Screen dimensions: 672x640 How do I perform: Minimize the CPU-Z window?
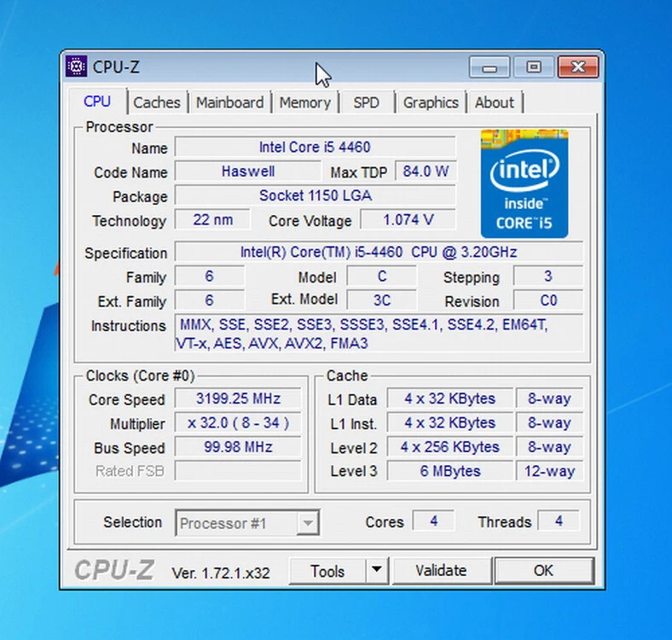[490, 67]
